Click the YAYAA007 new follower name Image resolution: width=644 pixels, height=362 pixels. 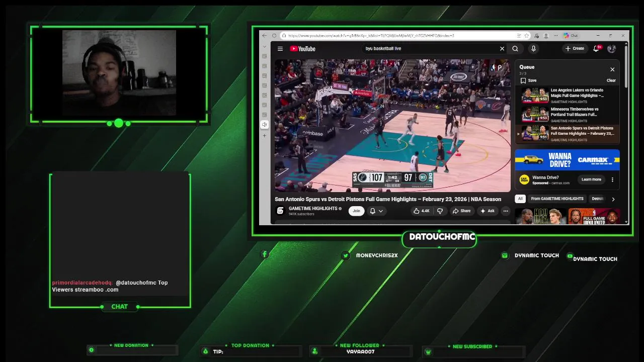point(360,352)
